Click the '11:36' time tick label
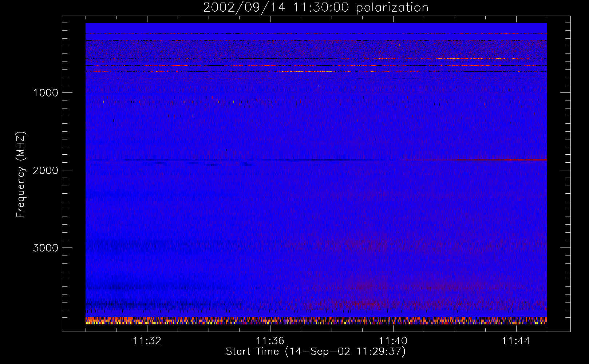Viewport: 589px width, 364px height. [x=270, y=341]
